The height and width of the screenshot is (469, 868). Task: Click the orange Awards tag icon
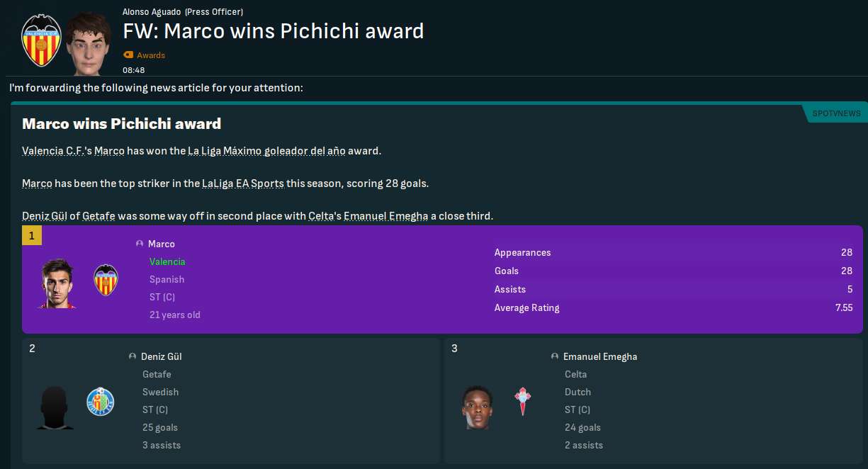(x=128, y=55)
